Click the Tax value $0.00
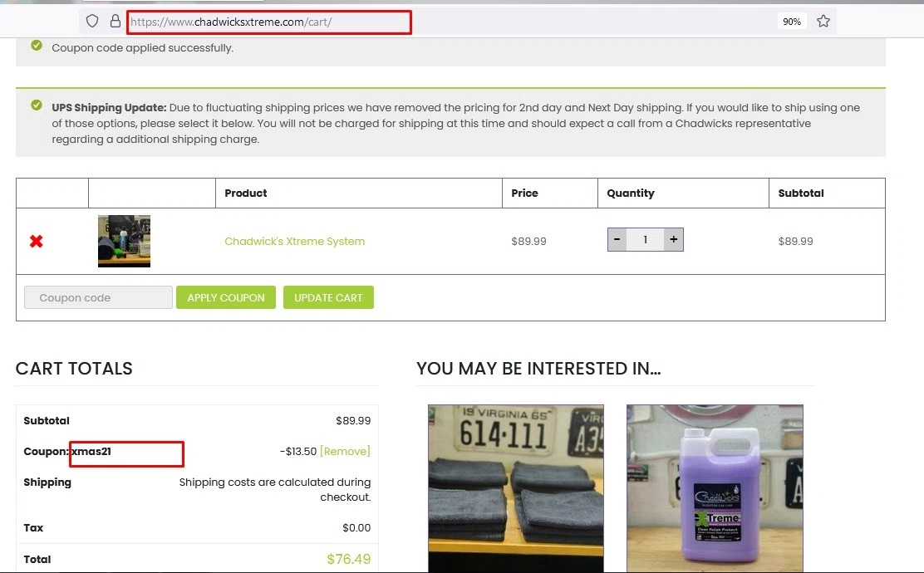924x573 pixels. pyautogui.click(x=356, y=527)
